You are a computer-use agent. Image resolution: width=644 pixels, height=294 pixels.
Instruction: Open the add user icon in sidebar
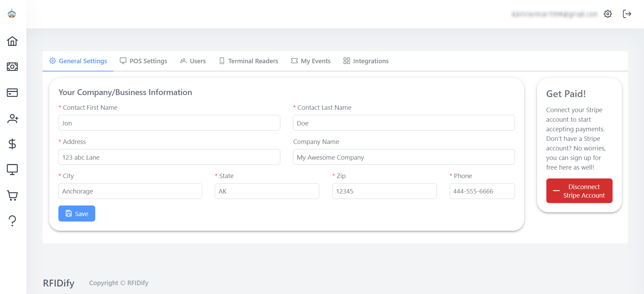(x=13, y=119)
